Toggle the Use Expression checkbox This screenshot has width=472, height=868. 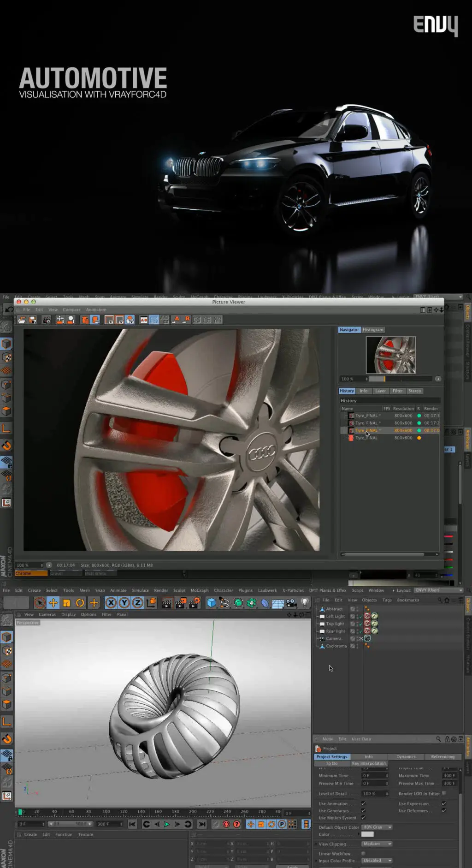click(x=444, y=803)
